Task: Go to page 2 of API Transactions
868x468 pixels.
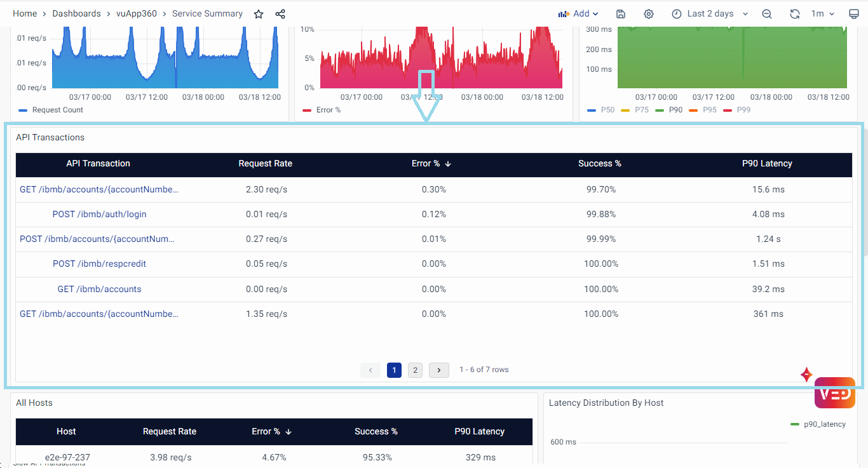Action: point(415,370)
